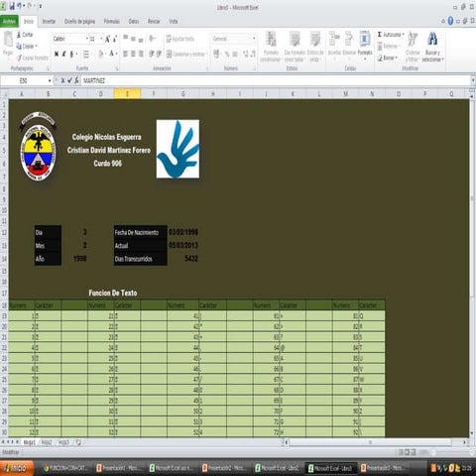Increase cell indent
Viewport: 476px width, 476px height.
tap(159, 54)
